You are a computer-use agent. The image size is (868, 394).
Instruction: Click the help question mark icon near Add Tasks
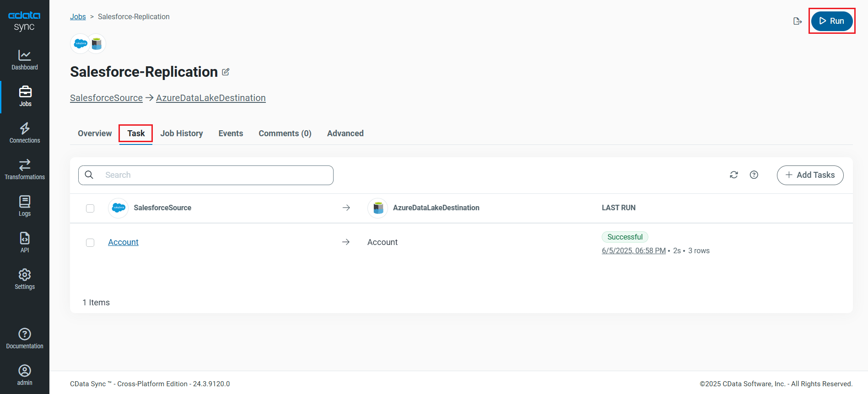[754, 175]
